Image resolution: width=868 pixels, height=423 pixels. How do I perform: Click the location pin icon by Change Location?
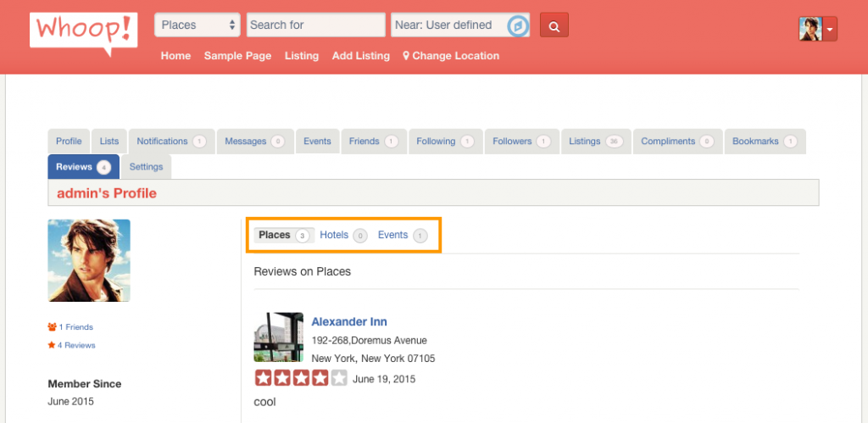(x=406, y=55)
